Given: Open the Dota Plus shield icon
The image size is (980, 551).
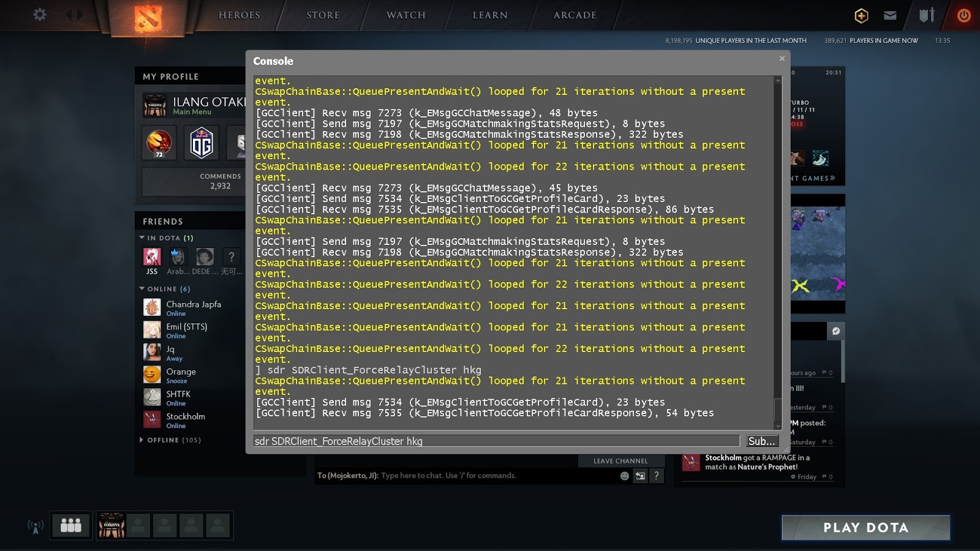Looking at the screenshot, I should point(861,15).
